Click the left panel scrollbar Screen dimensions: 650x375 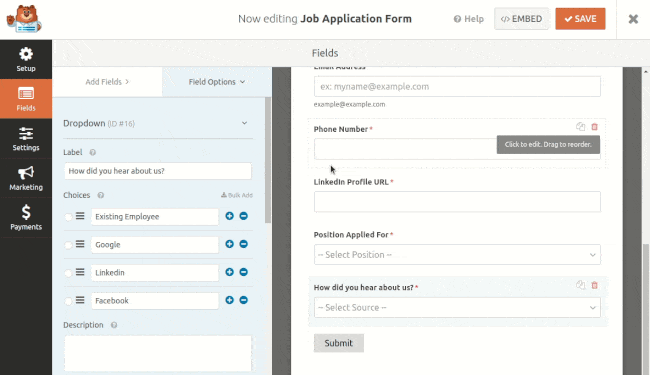(268, 160)
